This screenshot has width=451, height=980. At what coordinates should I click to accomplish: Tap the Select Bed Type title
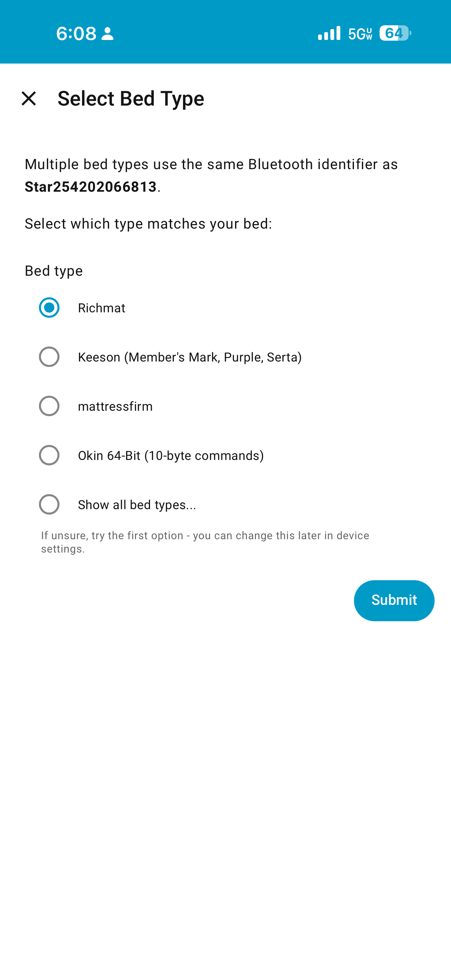(131, 98)
